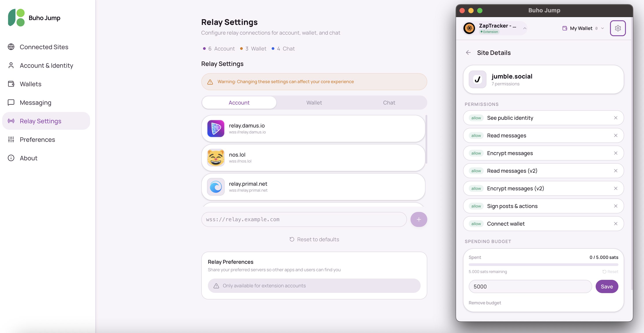644x333 pixels.
Task: Click the jumble.social site logo
Action: 477,79
